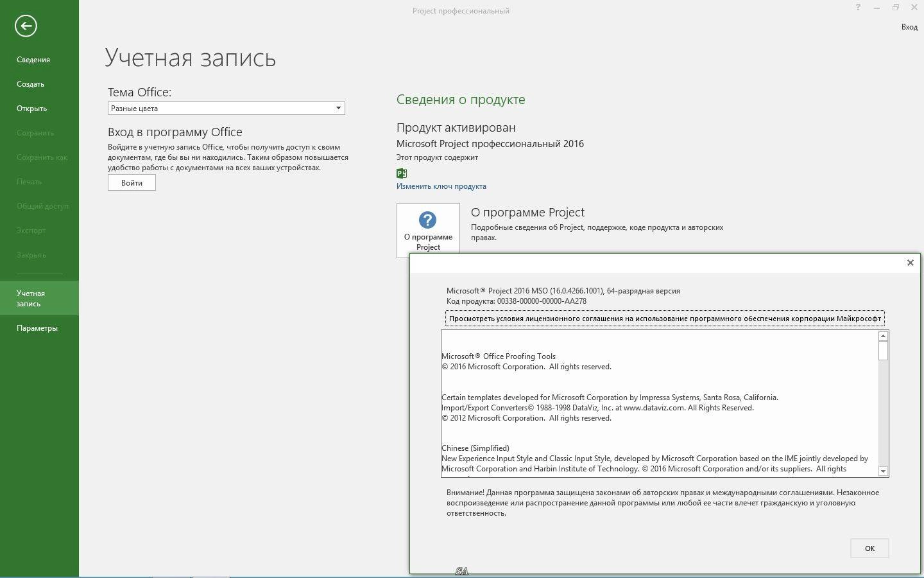View the Microsoft license agreement terms button

(665, 318)
